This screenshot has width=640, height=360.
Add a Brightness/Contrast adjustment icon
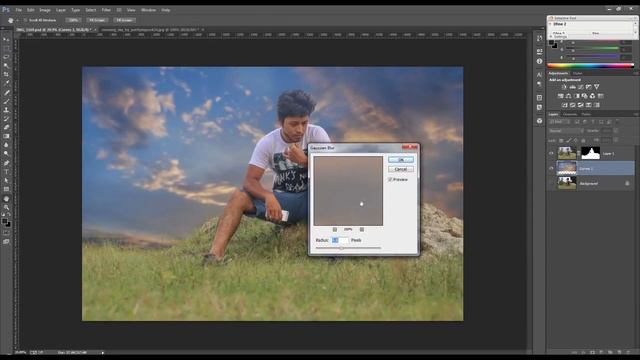click(x=564, y=87)
